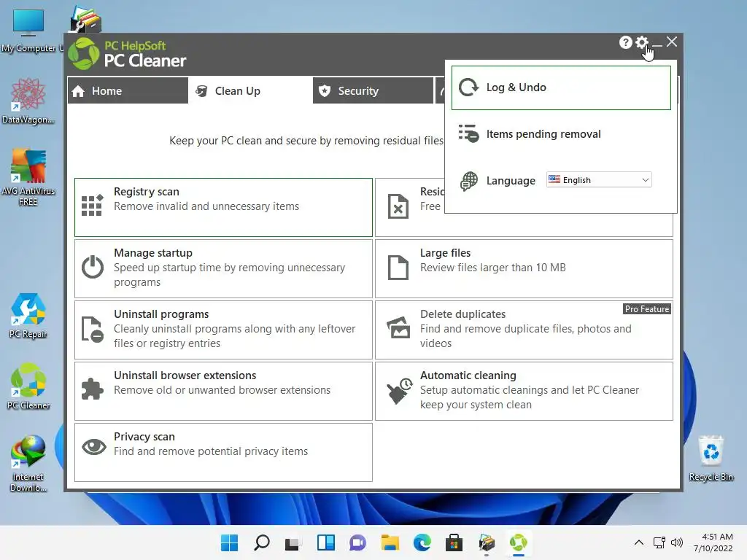This screenshot has width=747, height=560.
Task: Open Large files option
Action: coord(524,268)
